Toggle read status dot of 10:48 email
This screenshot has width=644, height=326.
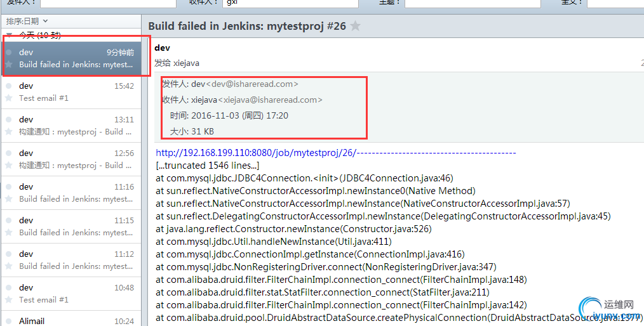pos(9,287)
